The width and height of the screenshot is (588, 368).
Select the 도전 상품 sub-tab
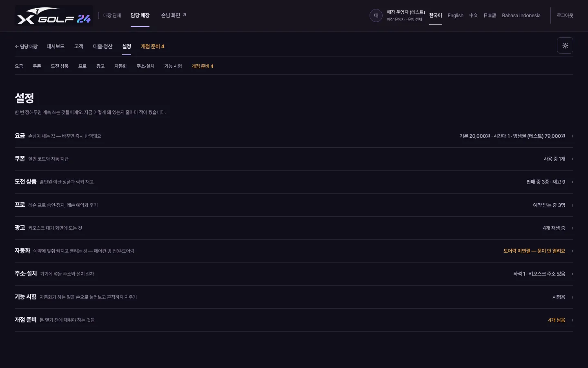pyautogui.click(x=60, y=66)
